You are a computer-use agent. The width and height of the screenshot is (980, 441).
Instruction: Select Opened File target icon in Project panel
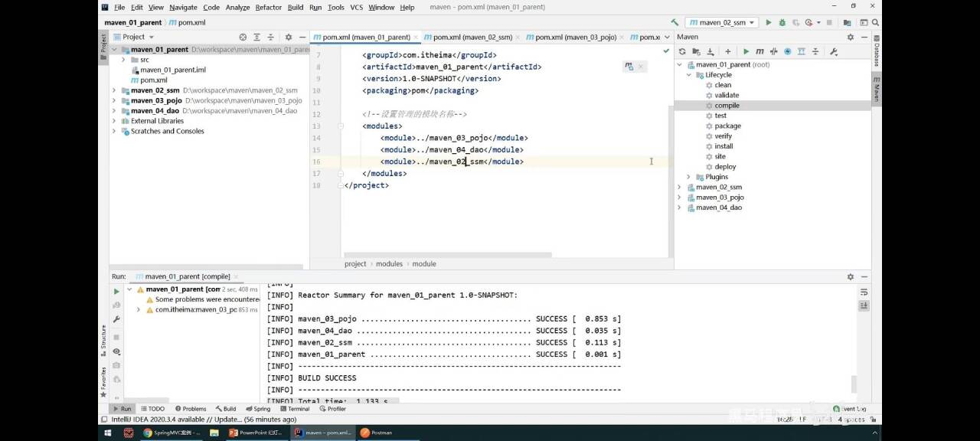click(243, 37)
